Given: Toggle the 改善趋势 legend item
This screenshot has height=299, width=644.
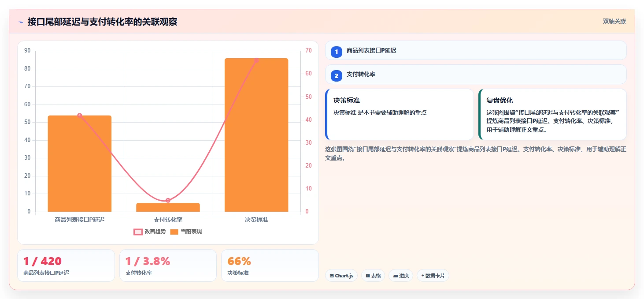Looking at the screenshot, I should point(150,232).
